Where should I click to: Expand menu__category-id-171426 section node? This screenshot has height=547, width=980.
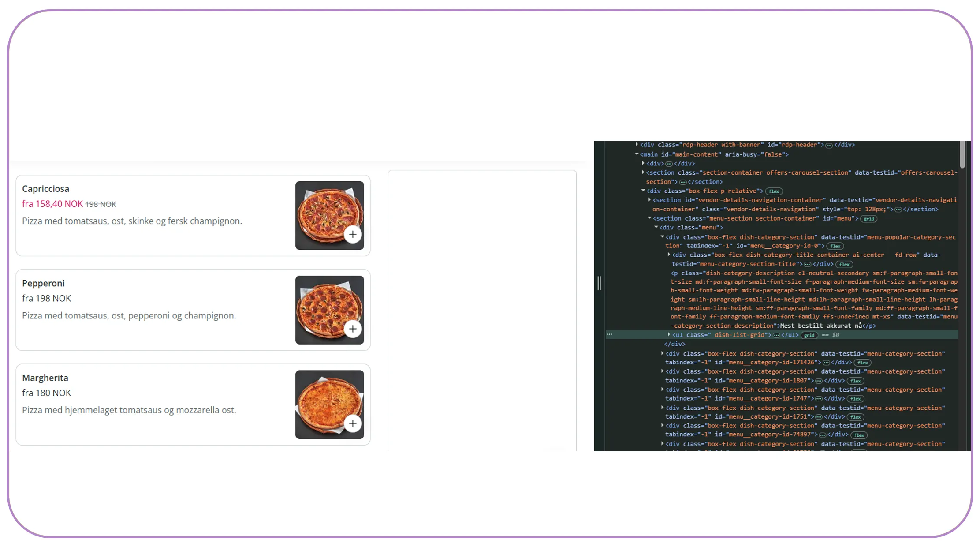coord(662,353)
